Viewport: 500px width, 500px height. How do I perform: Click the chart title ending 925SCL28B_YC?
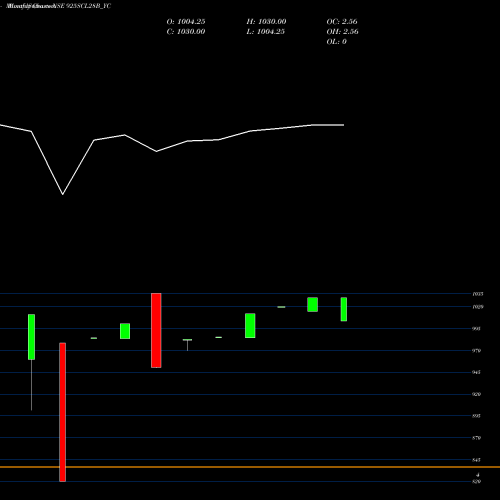point(59,6)
